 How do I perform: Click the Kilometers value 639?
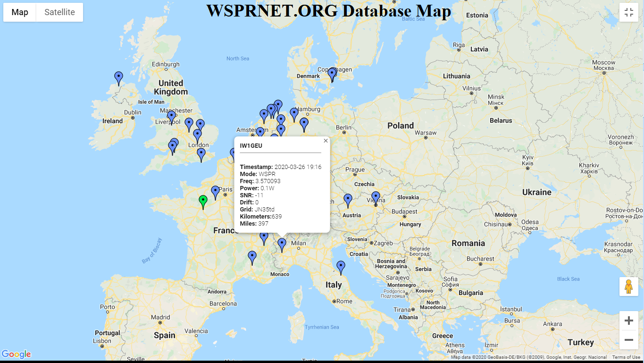click(276, 217)
